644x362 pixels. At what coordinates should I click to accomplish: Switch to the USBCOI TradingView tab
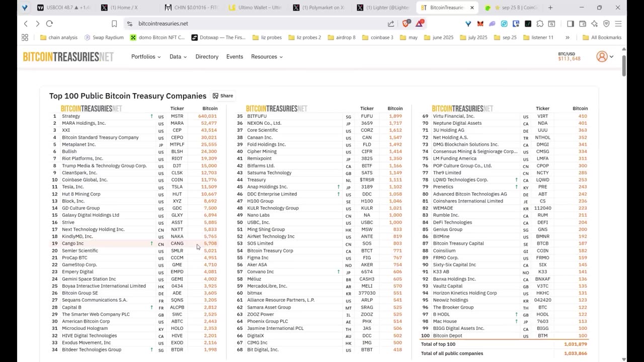tap(63, 8)
